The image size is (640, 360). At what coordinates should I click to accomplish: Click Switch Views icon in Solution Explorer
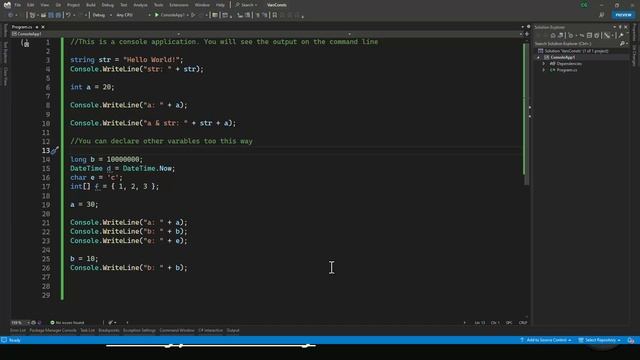coord(561,36)
